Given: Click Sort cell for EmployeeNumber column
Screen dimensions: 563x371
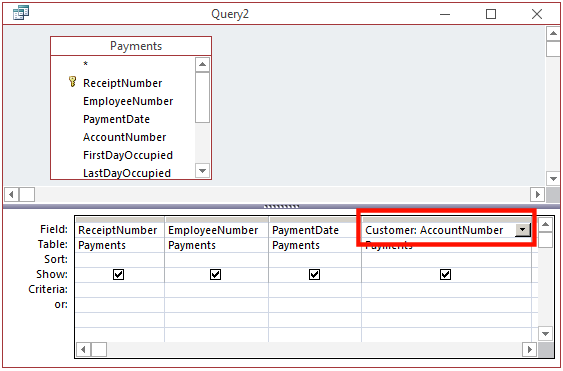Looking at the screenshot, I should coord(217,260).
